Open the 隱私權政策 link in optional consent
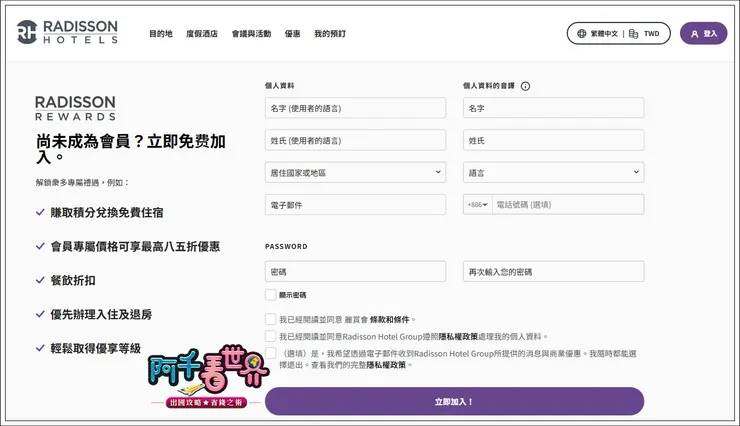 386,365
